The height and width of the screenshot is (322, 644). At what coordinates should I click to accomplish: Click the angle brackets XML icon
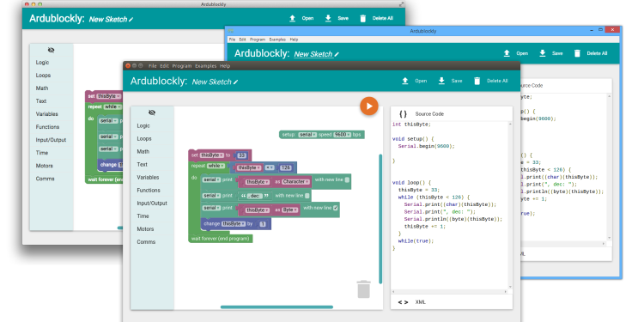[x=403, y=302]
